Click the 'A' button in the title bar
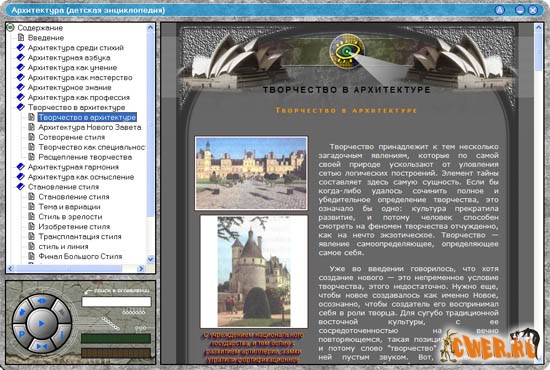The width and height of the screenshot is (550, 370). (499, 10)
